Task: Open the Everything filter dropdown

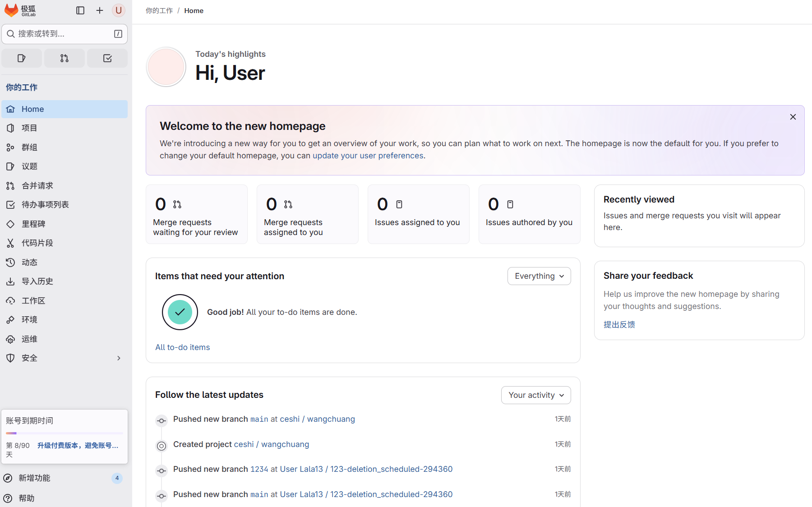Action: pos(539,276)
